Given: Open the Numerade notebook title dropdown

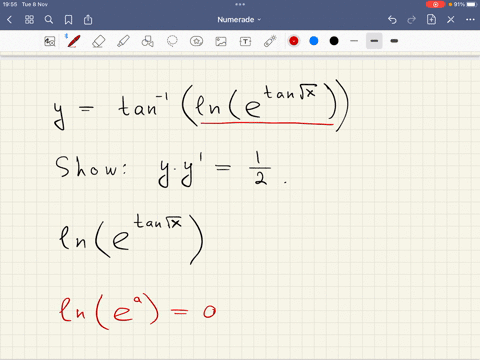Looking at the screenshot, I should tap(239, 20).
